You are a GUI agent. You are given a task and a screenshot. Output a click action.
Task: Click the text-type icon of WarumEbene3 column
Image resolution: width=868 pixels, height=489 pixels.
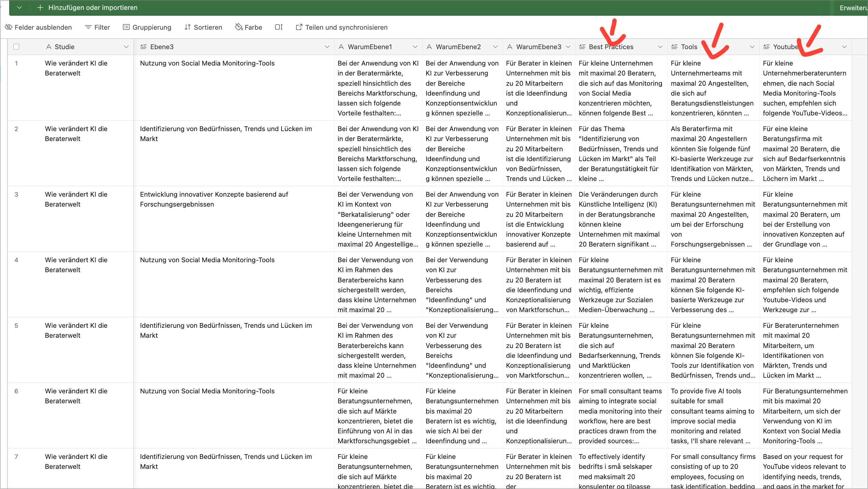(x=509, y=47)
